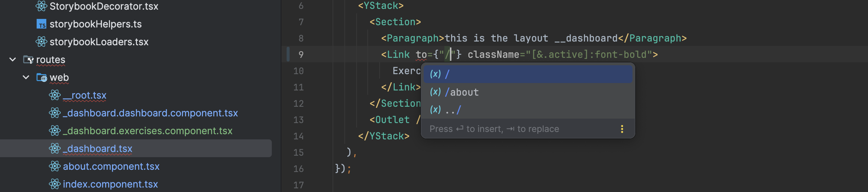Click the closing </Paragraph> tag
This screenshot has width=868, height=192.
[x=652, y=39]
